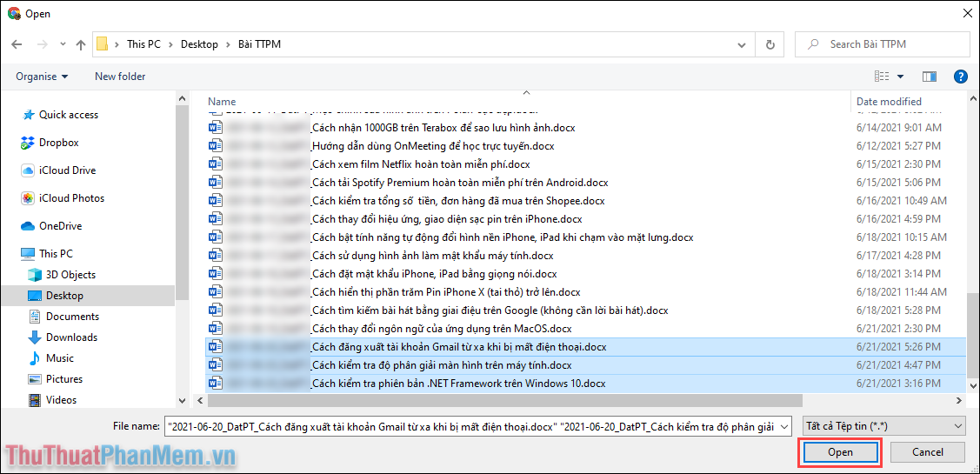Select Desktop in the sidebar
Screen dimensions: 980x474
(88, 295)
